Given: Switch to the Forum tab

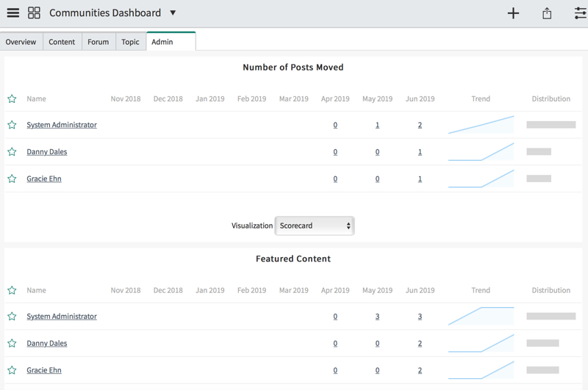Looking at the screenshot, I should (x=98, y=42).
